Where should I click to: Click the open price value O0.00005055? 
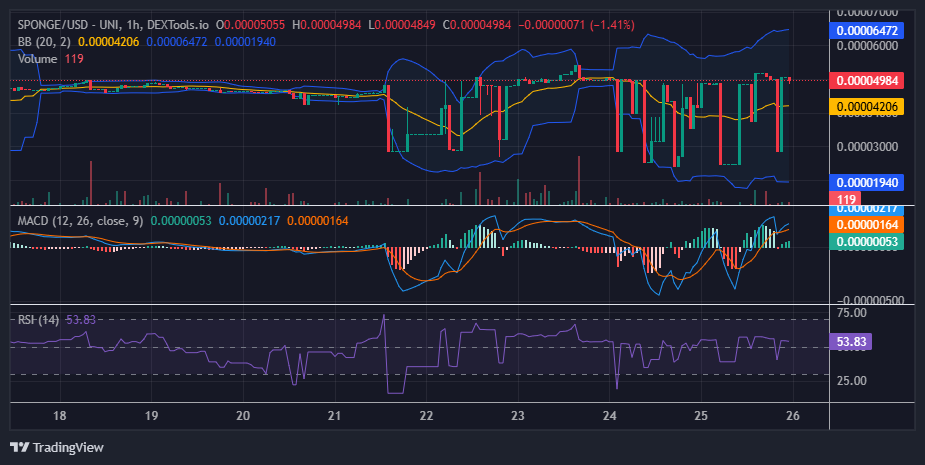pyautogui.click(x=250, y=25)
